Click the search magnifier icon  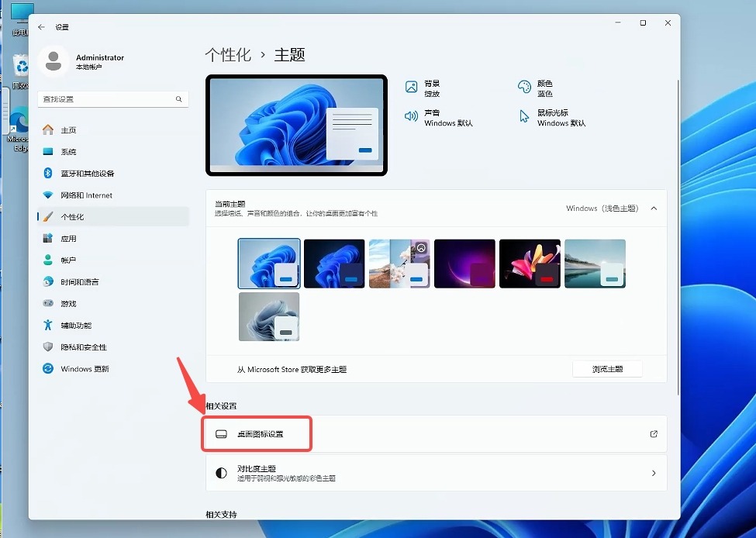click(x=179, y=99)
